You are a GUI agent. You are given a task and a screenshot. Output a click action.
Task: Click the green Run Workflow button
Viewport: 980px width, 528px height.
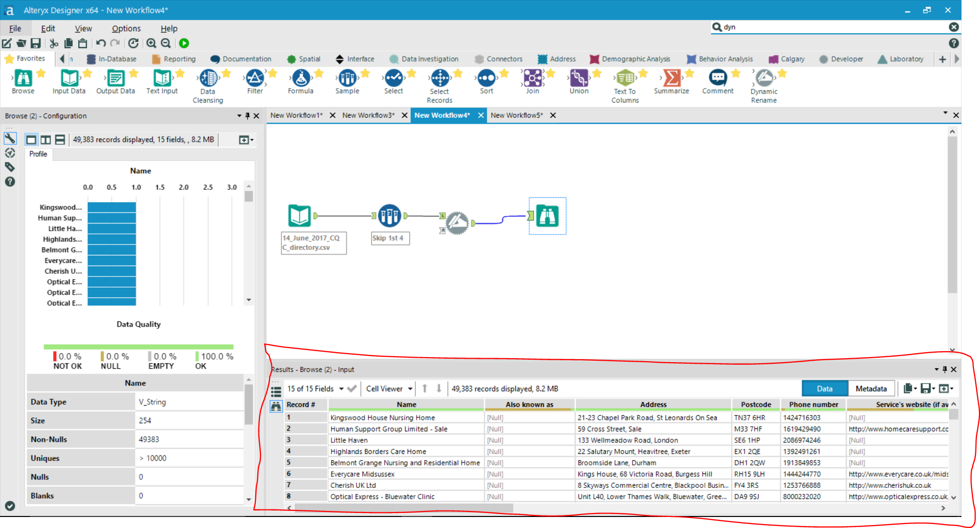(184, 44)
